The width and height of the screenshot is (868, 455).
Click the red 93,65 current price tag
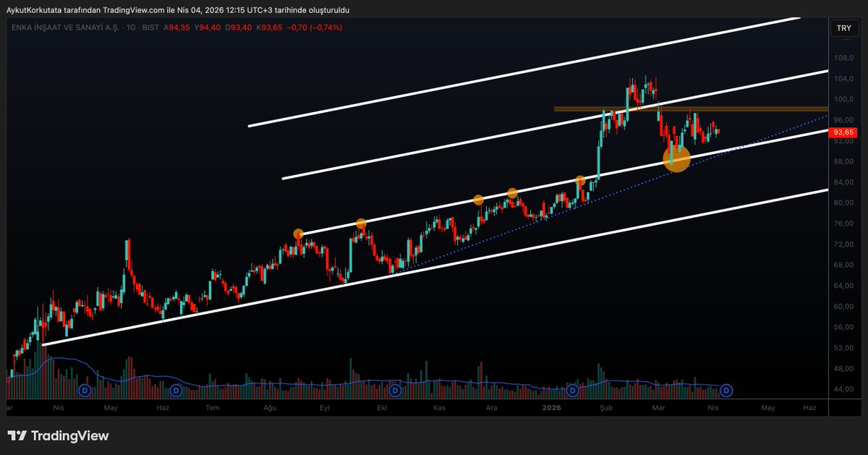click(845, 132)
